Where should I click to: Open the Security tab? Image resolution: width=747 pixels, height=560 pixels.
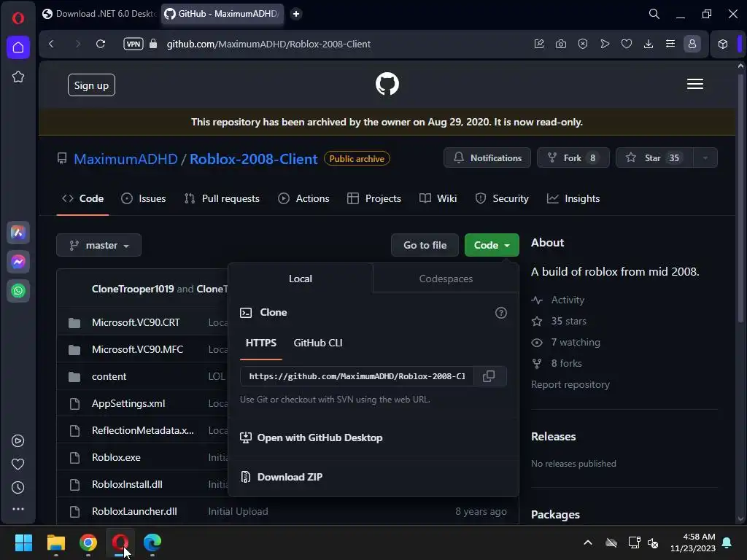pyautogui.click(x=502, y=198)
